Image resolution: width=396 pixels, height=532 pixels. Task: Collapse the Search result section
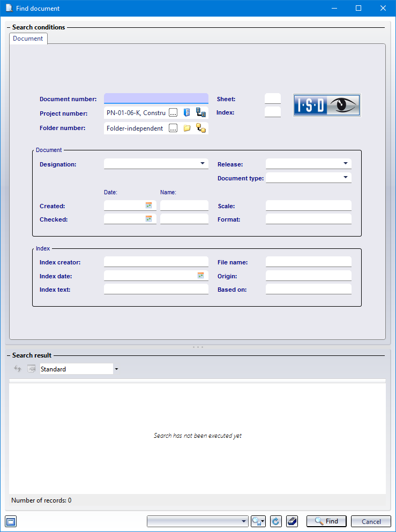click(9, 355)
